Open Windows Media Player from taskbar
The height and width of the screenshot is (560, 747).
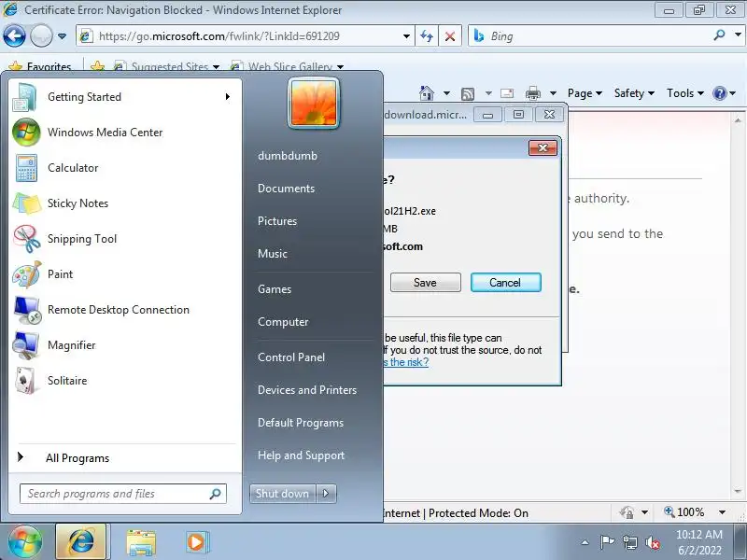tap(196, 542)
